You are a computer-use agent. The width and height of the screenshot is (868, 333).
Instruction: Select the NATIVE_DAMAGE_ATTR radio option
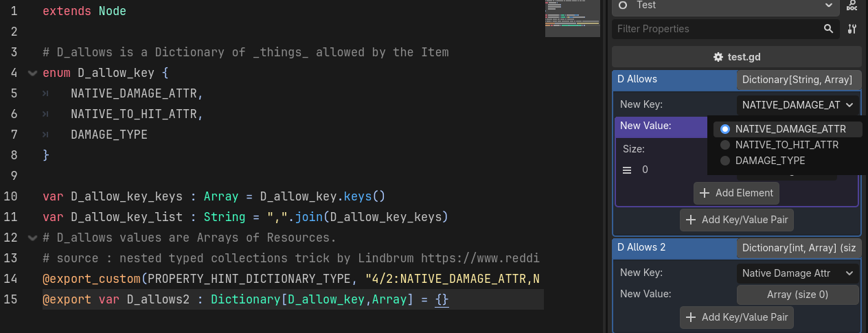tap(725, 129)
